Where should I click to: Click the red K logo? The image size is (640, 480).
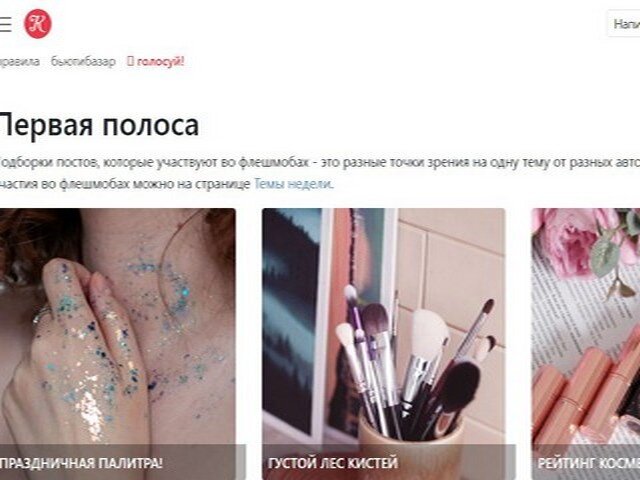[38, 24]
